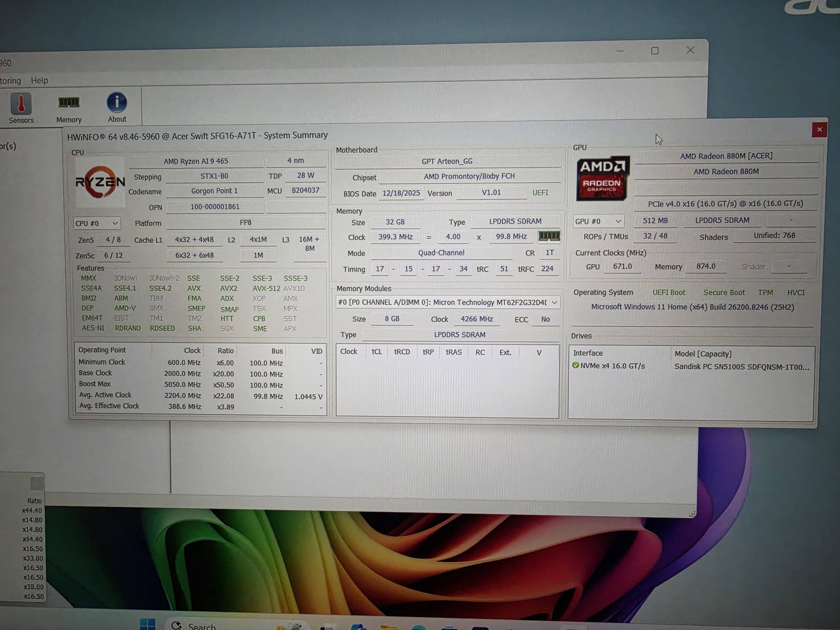Click the RDSEED feature flag
Image resolution: width=840 pixels, height=630 pixels.
pos(163,329)
